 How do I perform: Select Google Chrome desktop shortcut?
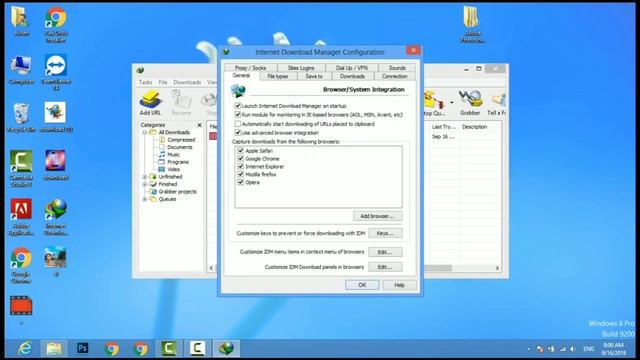21,265
